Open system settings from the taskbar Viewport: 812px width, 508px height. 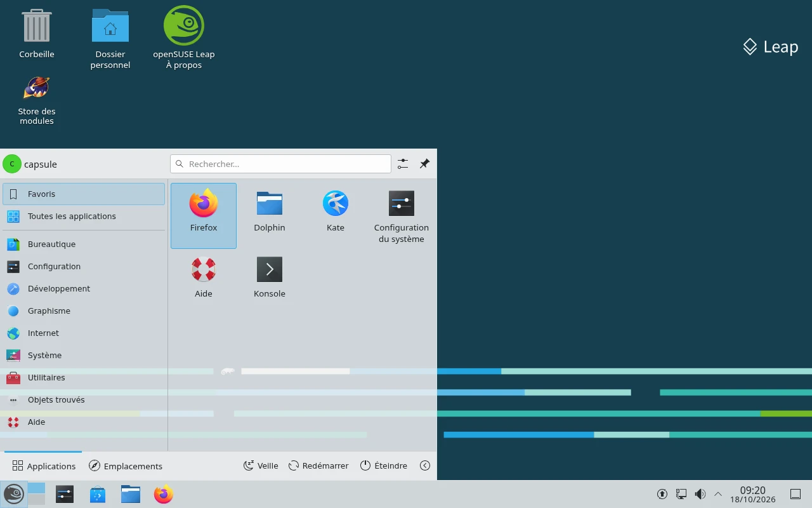coord(65,494)
